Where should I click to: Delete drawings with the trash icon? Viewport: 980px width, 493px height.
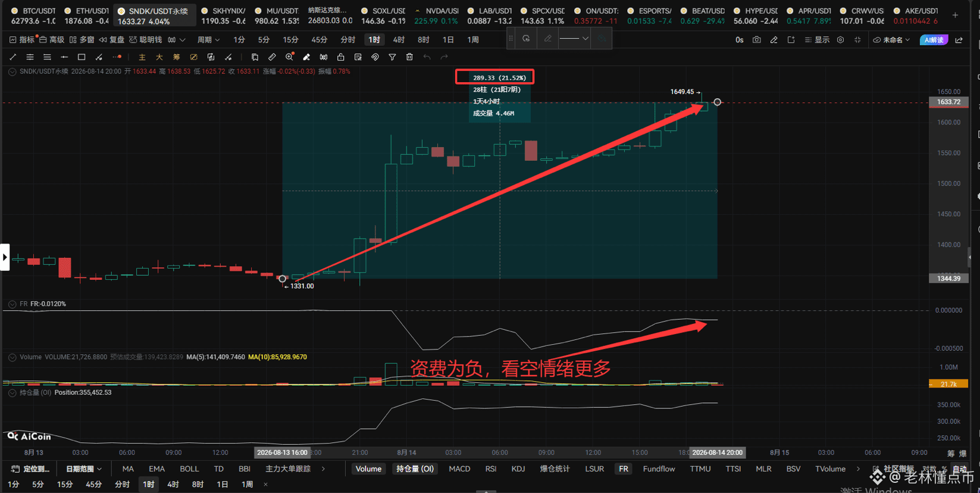pos(409,57)
